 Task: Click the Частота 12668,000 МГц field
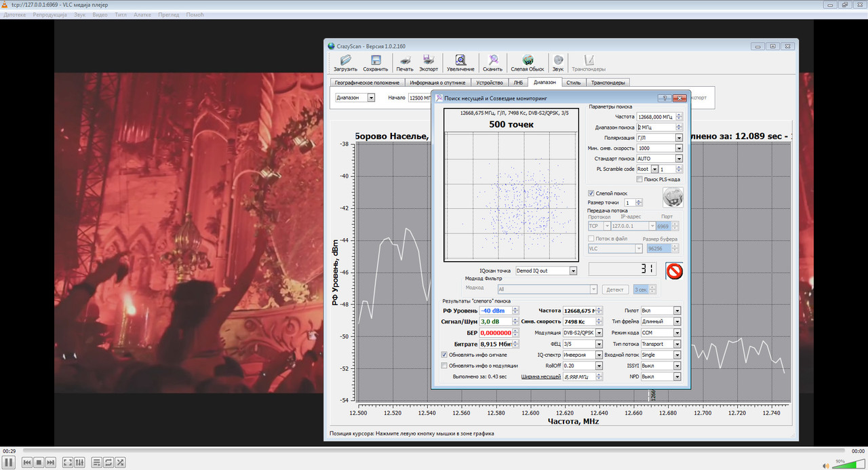point(656,117)
